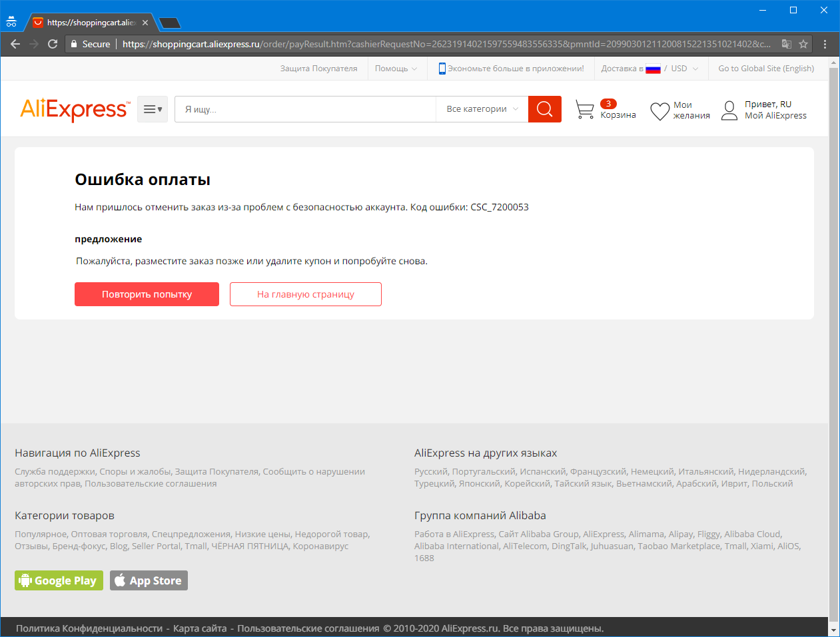Image resolution: width=840 pixels, height=637 pixels.
Task: Click the orange search magnifier button
Action: (545, 109)
